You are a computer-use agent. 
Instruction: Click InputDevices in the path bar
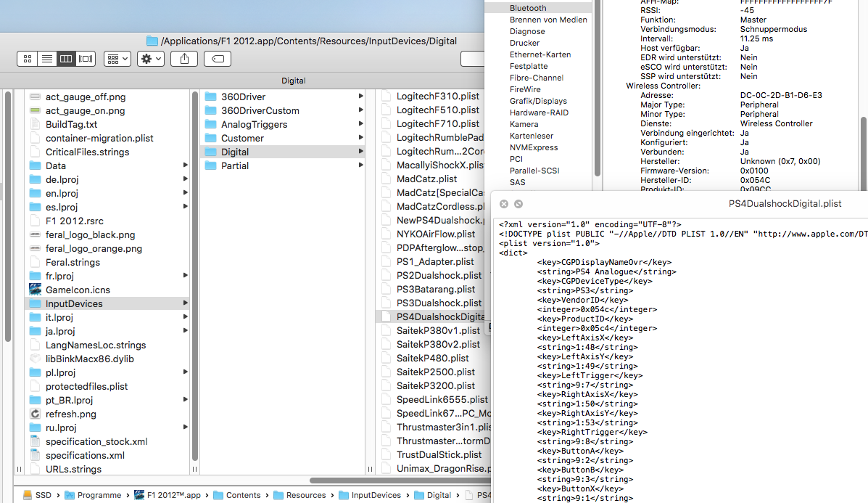370,495
